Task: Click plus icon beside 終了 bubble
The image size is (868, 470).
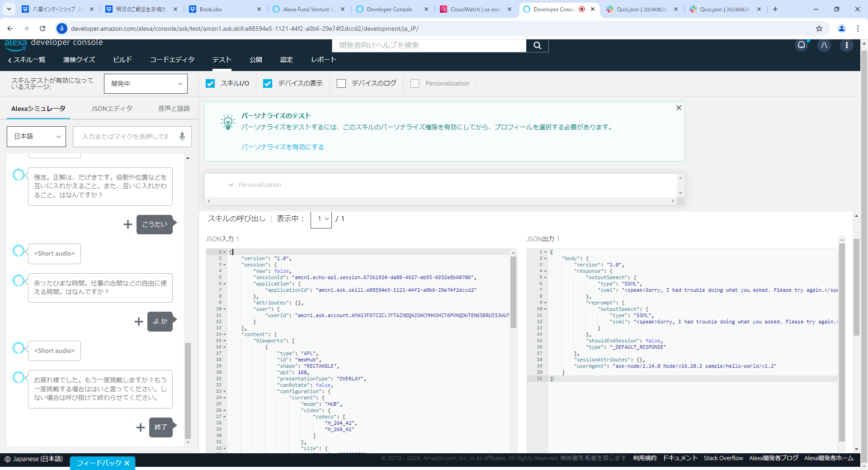Action: (141, 427)
